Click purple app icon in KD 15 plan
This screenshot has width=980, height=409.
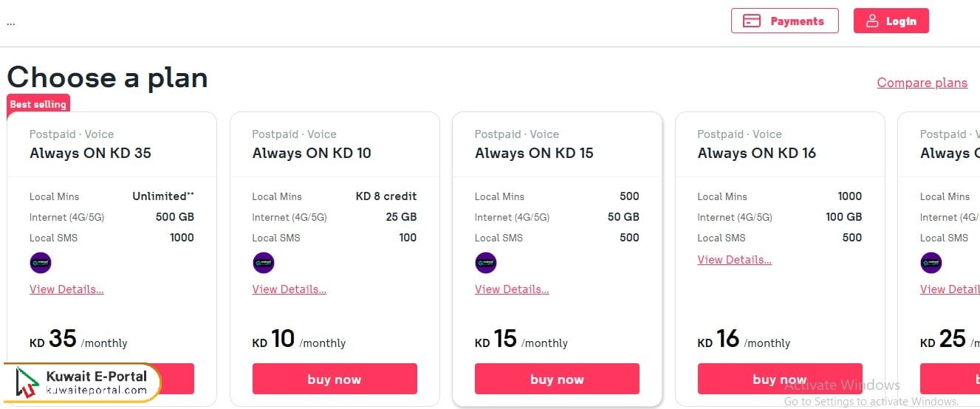(x=486, y=263)
